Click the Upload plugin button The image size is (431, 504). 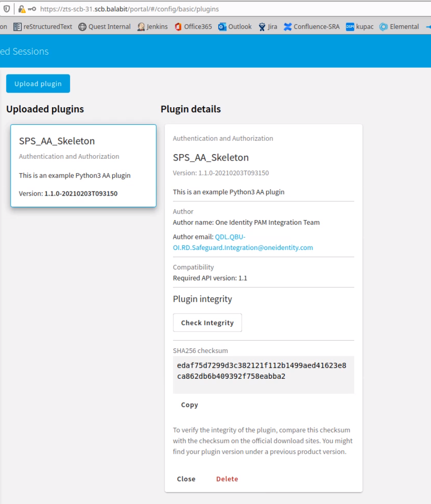[38, 84]
